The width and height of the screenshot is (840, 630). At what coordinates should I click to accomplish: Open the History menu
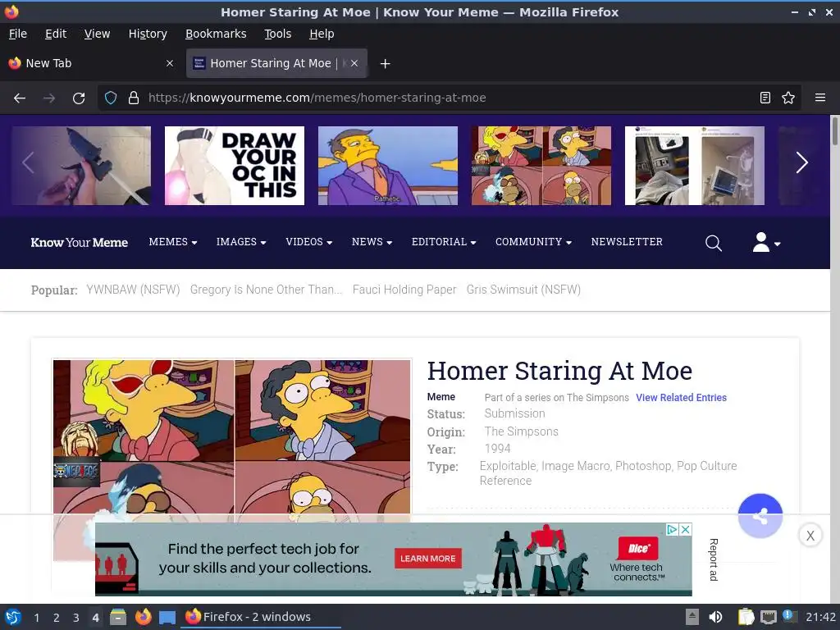(148, 34)
